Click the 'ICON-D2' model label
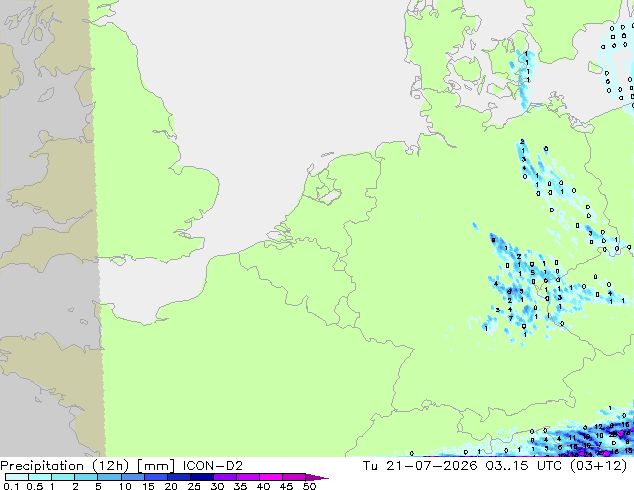 (x=213, y=466)
